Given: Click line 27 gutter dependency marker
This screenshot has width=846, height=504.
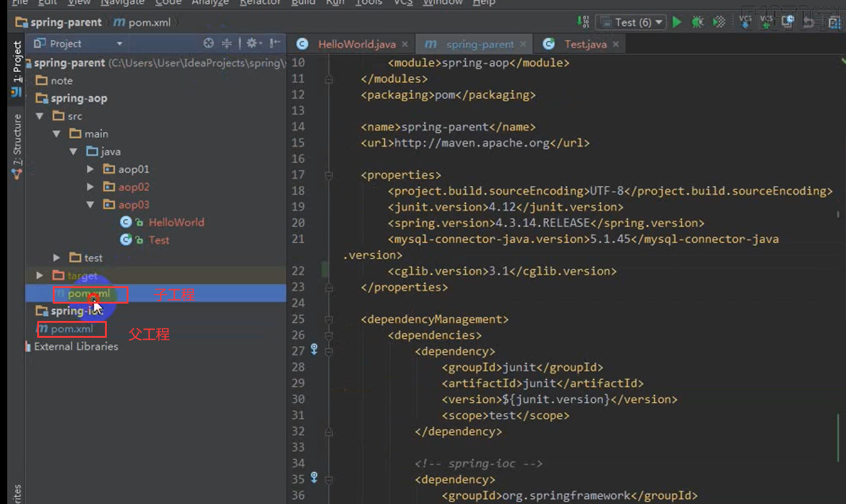Looking at the screenshot, I should pyautogui.click(x=313, y=350).
